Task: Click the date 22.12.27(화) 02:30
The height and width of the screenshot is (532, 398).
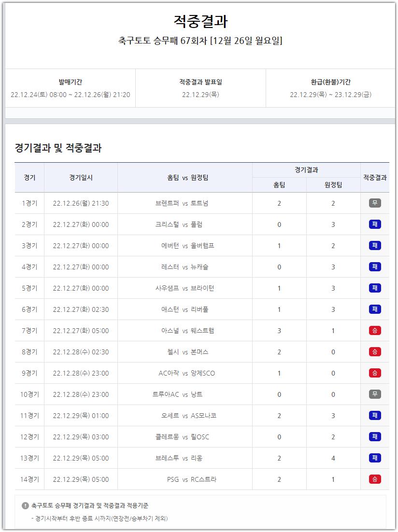Action: coord(81,309)
